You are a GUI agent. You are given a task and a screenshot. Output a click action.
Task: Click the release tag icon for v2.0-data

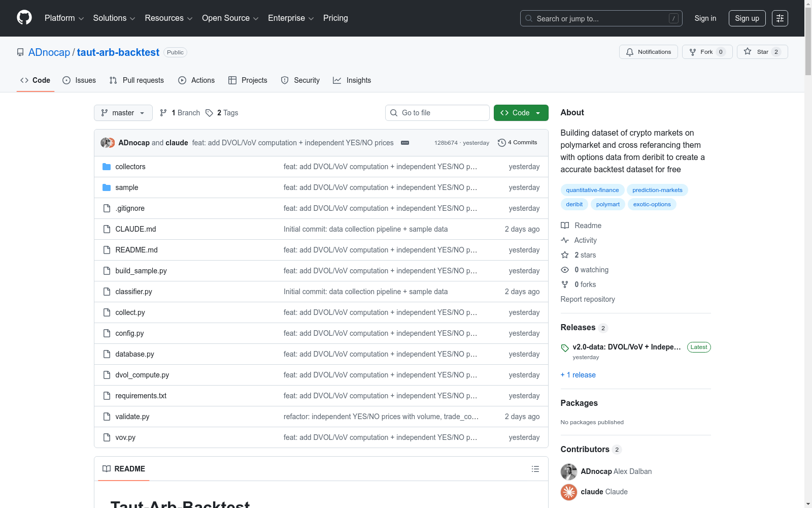pos(565,348)
